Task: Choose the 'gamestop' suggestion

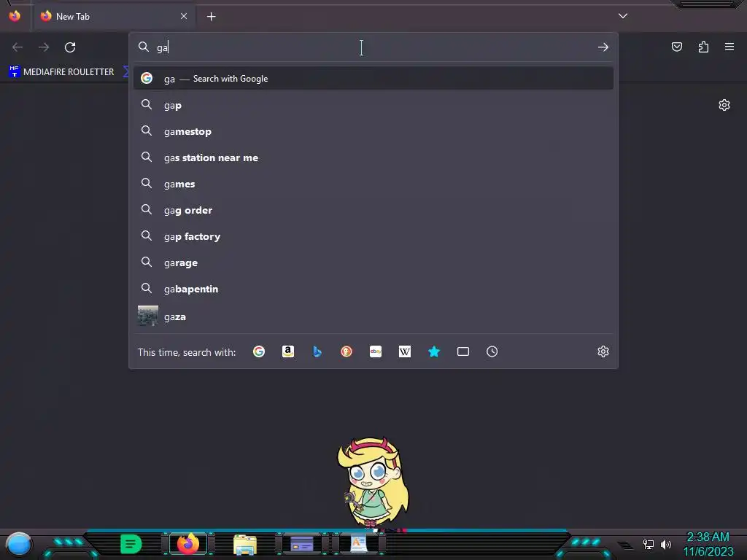Action: pos(373,131)
